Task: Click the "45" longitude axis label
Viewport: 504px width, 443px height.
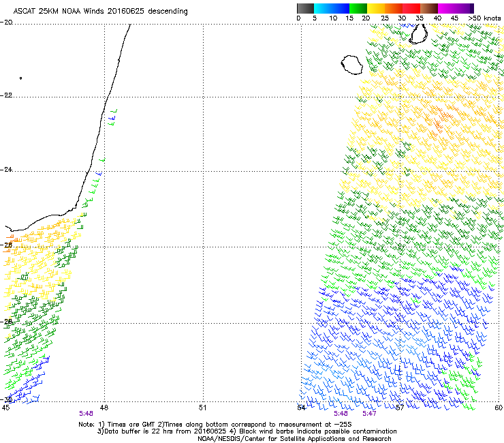Action: (5, 408)
